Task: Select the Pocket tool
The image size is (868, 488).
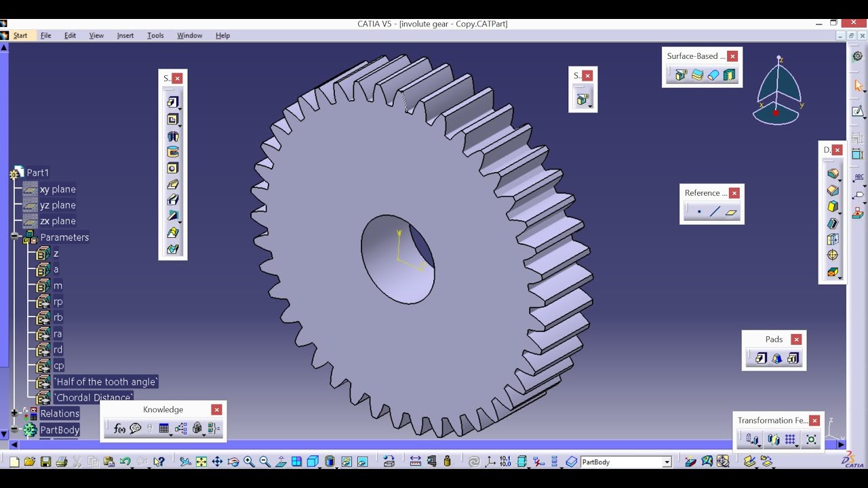Action: pyautogui.click(x=172, y=119)
